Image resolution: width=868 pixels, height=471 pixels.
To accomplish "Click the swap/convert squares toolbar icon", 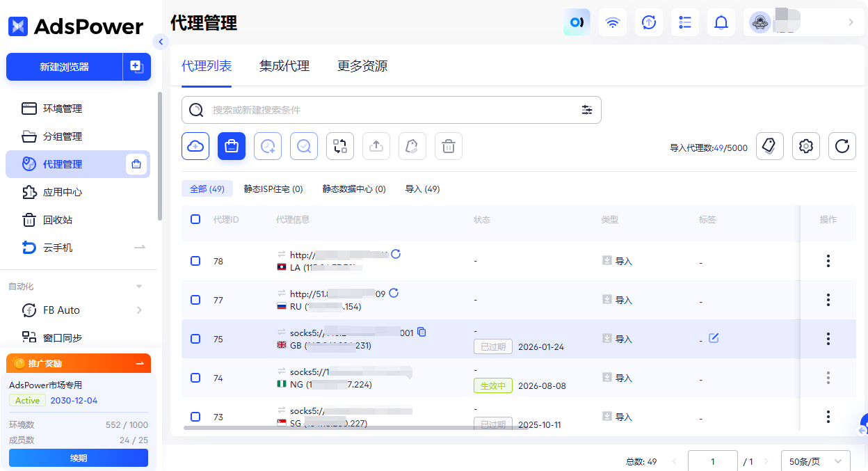I will click(x=340, y=146).
